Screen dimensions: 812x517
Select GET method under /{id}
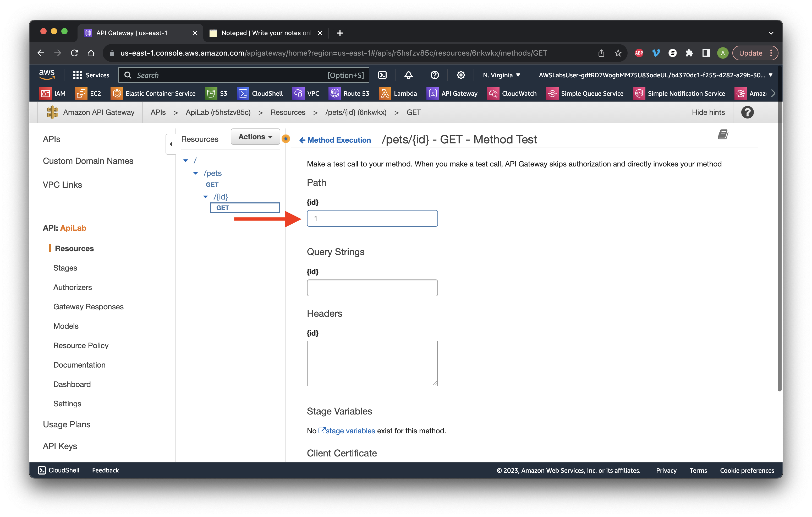click(245, 208)
